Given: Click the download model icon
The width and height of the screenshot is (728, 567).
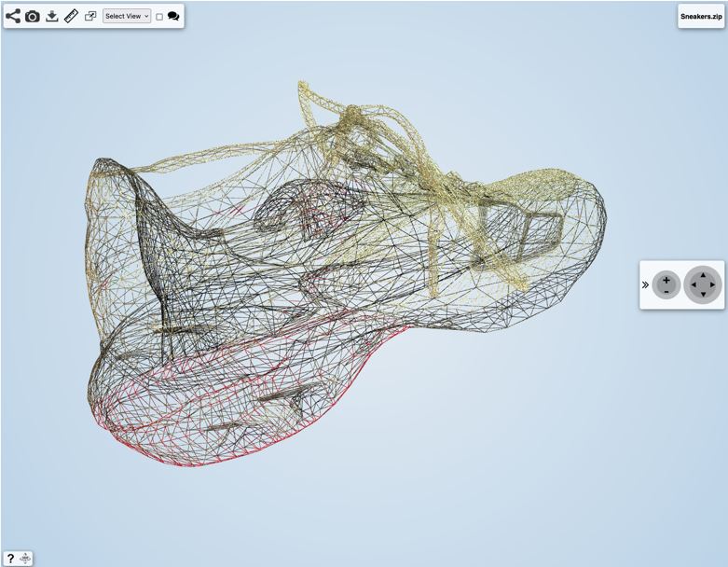Looking at the screenshot, I should click(x=52, y=16).
